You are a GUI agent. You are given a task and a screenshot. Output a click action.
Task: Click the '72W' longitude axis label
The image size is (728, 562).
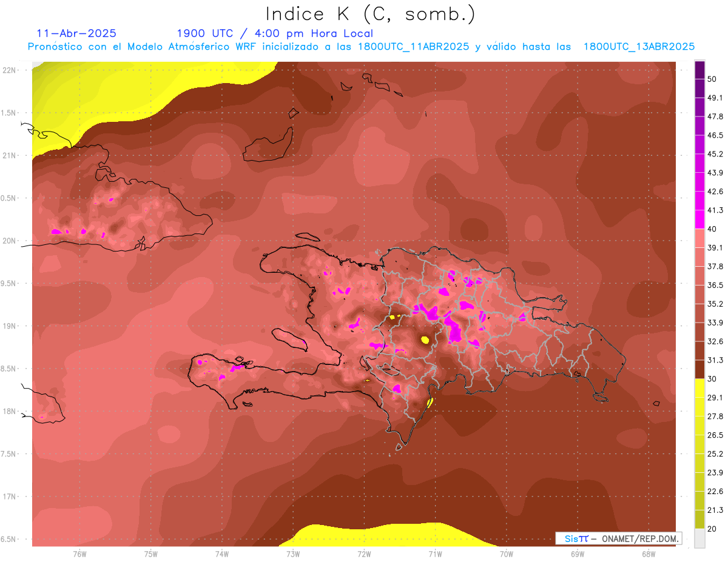pos(364,554)
